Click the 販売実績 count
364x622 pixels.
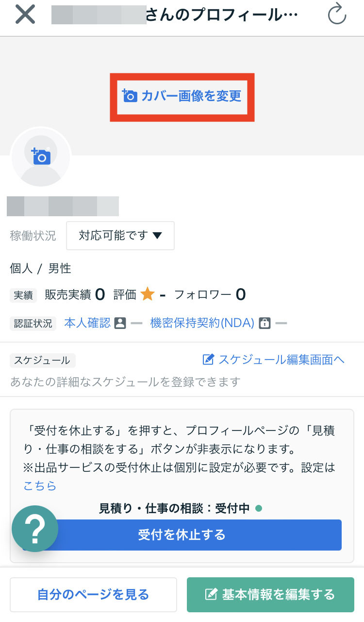pos(99,294)
